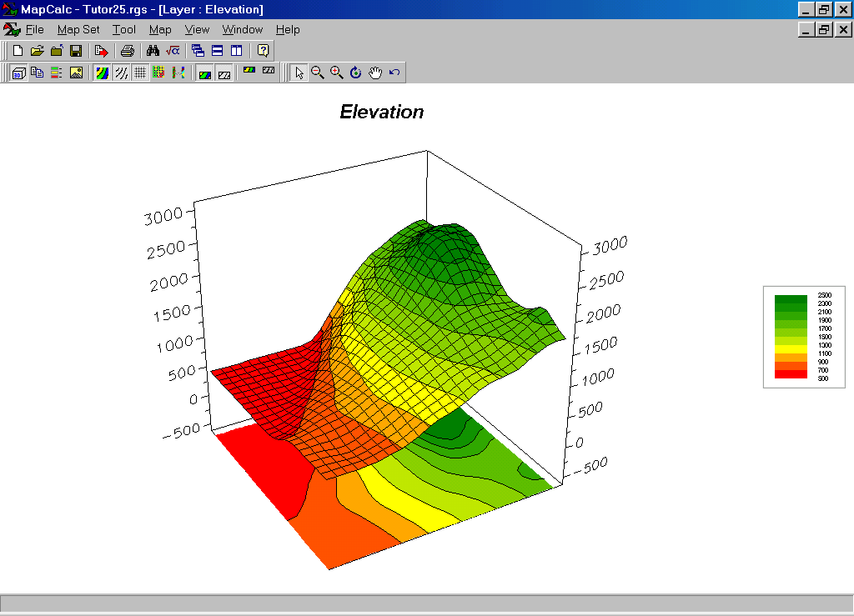
Task: Toggle the color fill display button
Action: 102,73
